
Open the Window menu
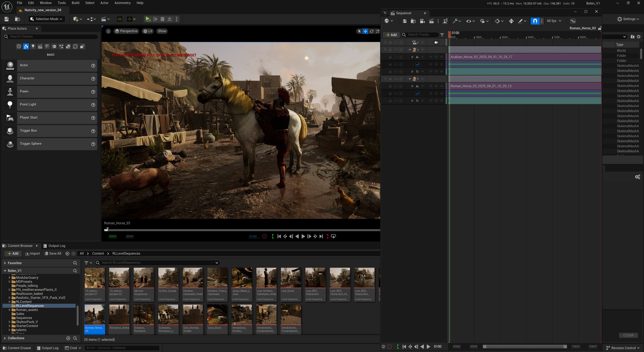click(x=46, y=3)
